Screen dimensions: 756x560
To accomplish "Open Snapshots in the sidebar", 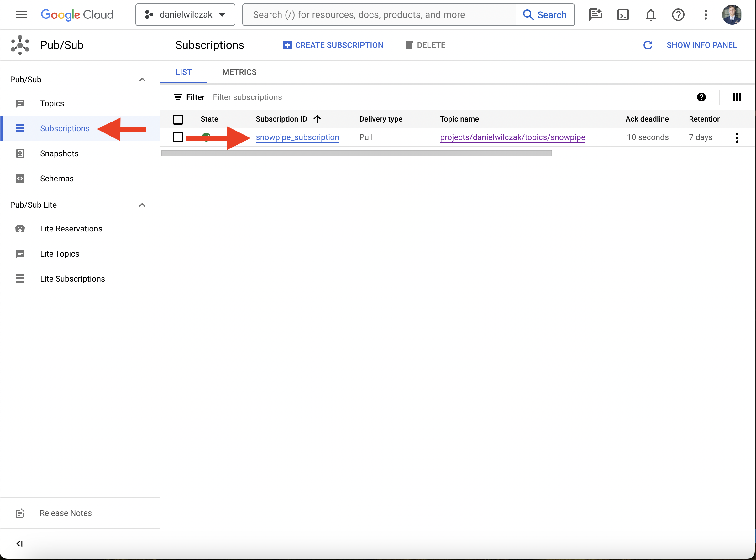I will (x=59, y=153).
